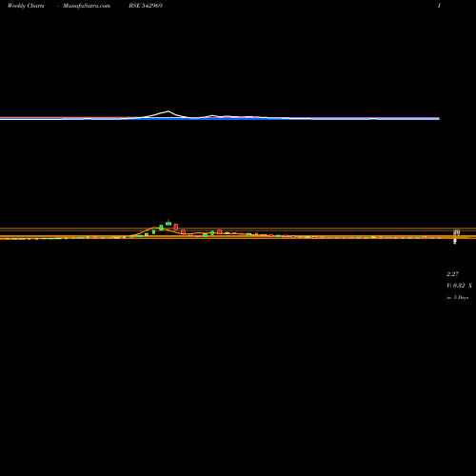Click the price value '2.27'
476x476 pixels.
click(452, 274)
